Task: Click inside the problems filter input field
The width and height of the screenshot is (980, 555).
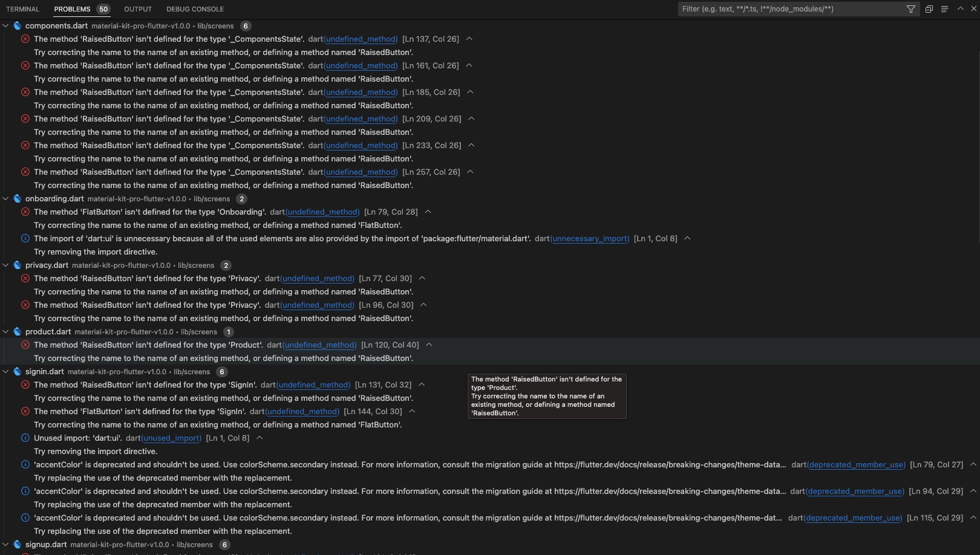Action: pyautogui.click(x=786, y=8)
